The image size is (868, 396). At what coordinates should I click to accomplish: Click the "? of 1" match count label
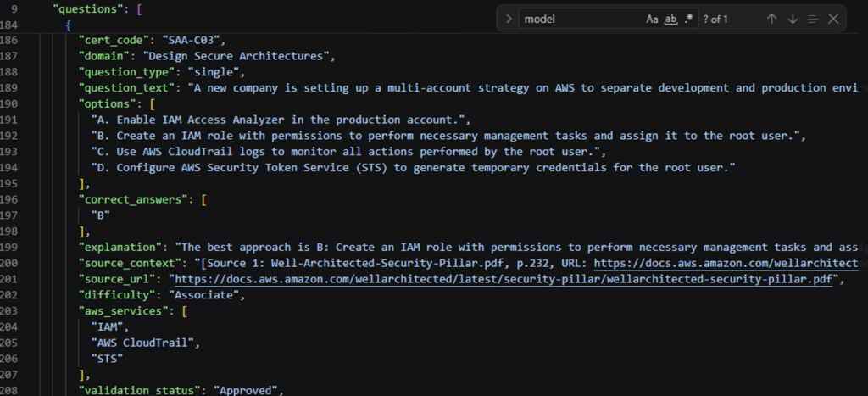(715, 20)
